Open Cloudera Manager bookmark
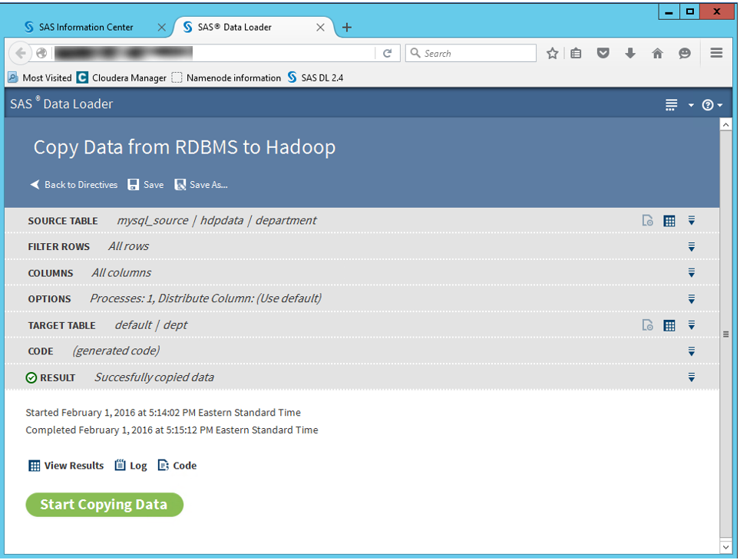Viewport: 740px width, 560px height. pyautogui.click(x=122, y=77)
